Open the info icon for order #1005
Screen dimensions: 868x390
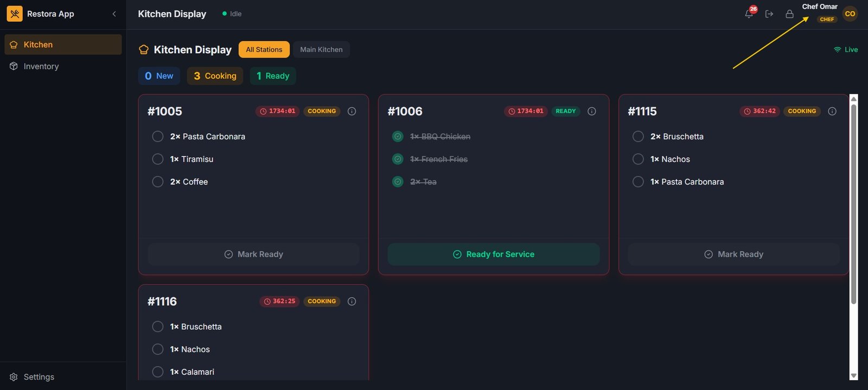pos(352,111)
